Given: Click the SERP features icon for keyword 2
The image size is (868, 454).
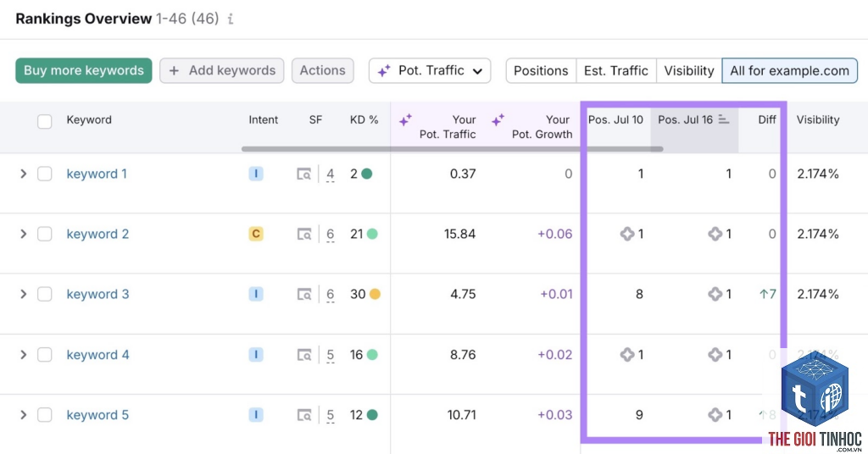Looking at the screenshot, I should tap(304, 235).
